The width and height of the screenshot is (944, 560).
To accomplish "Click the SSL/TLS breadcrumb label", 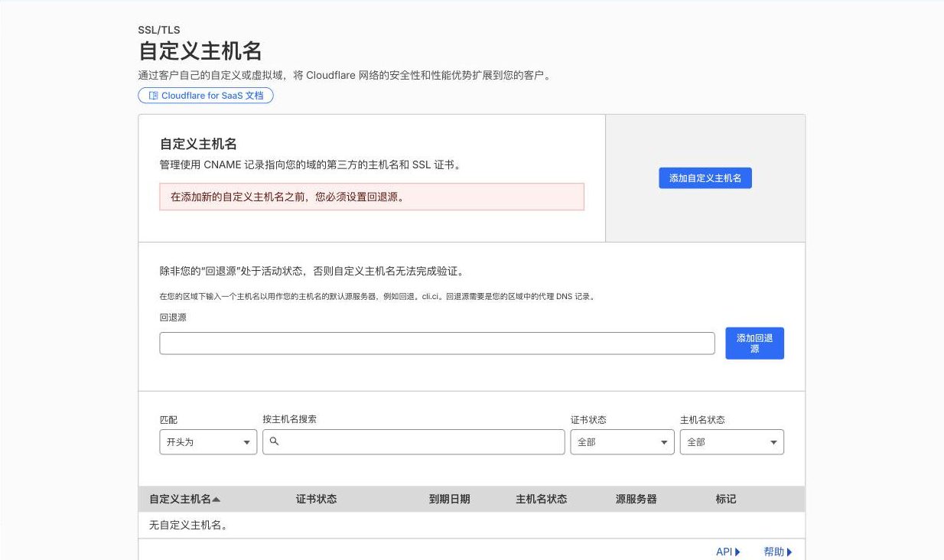I will click(x=159, y=31).
